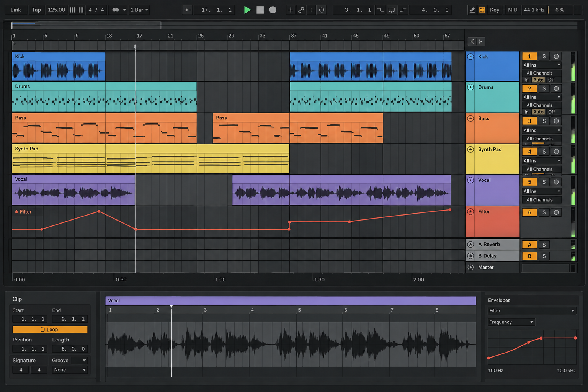
Task: Deactivate Synth Pad track via orange 4
Action: point(529,152)
